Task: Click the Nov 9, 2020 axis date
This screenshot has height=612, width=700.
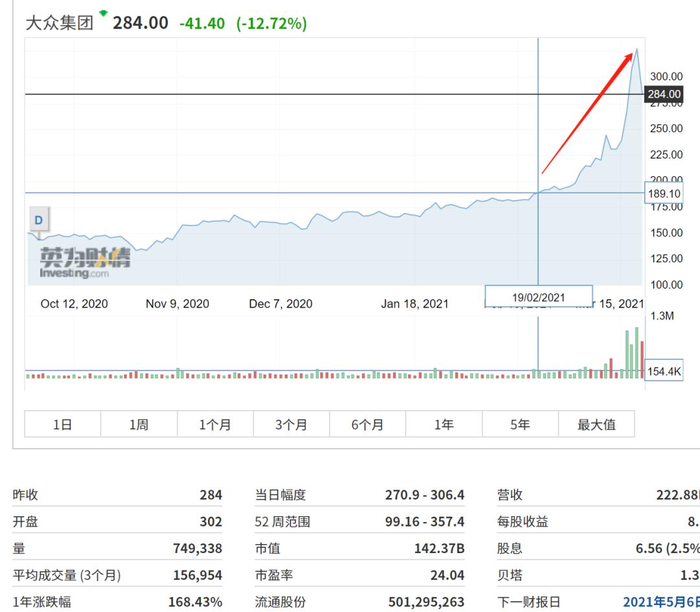Action: click(x=177, y=304)
